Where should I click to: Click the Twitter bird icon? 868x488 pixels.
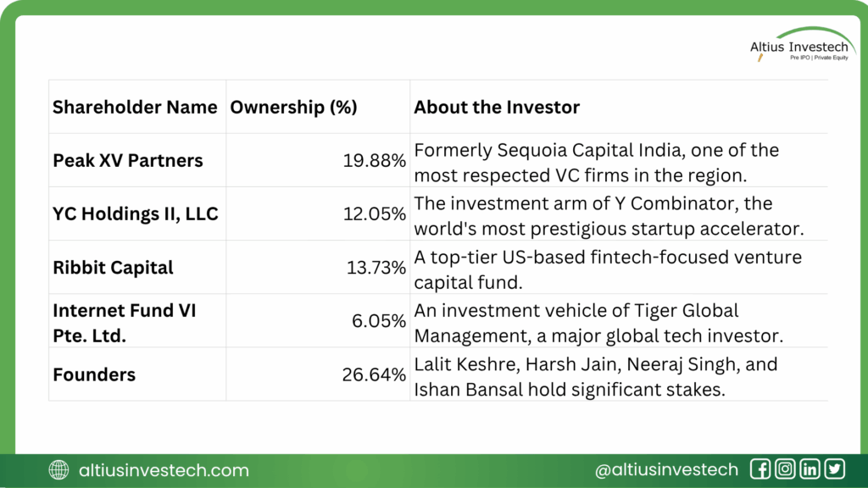(x=835, y=469)
